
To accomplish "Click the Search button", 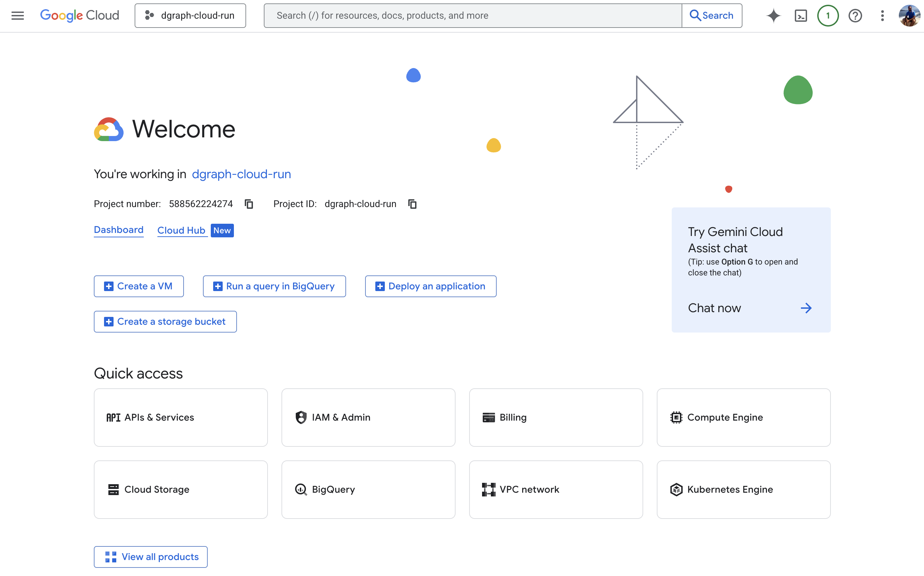I will point(712,16).
